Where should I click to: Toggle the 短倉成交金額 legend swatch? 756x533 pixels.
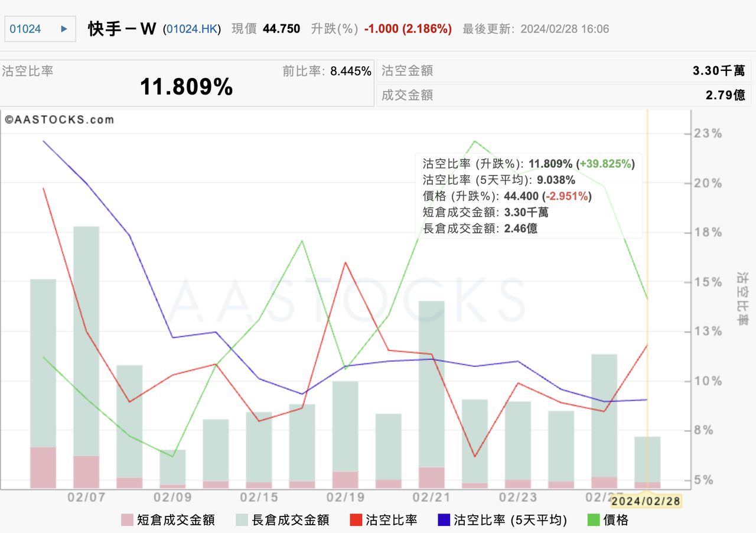click(127, 520)
